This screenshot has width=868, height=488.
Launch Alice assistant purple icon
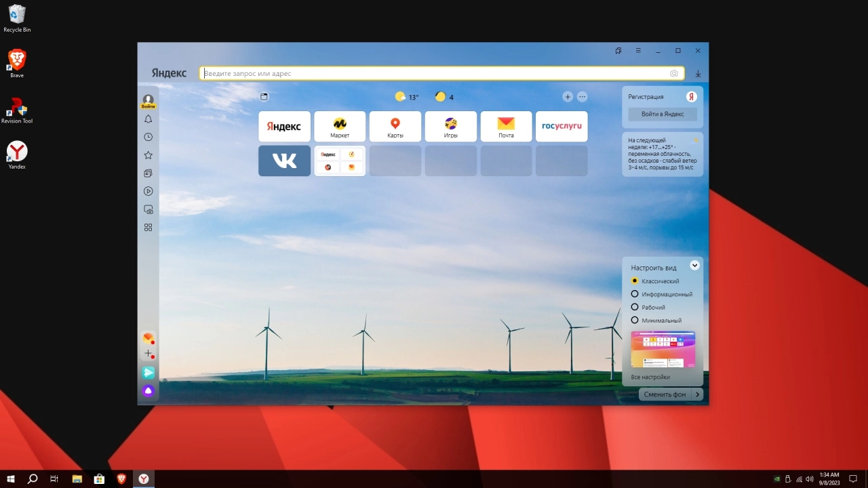click(149, 390)
